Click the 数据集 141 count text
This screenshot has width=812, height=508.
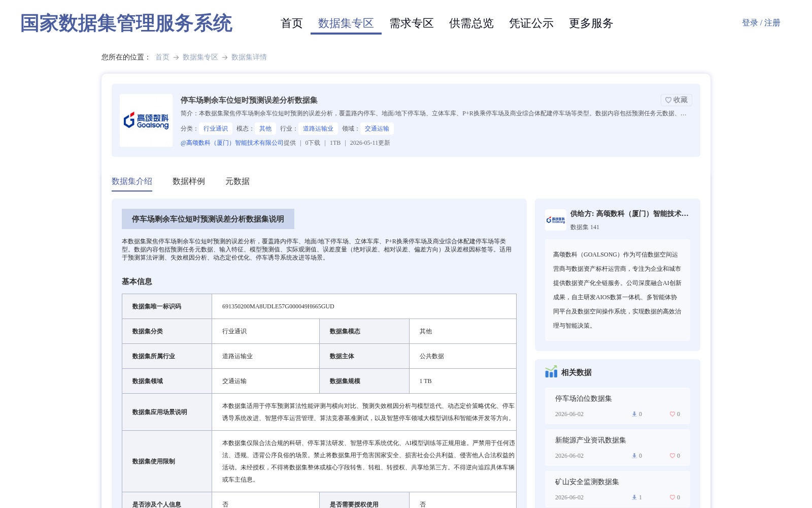585,227
